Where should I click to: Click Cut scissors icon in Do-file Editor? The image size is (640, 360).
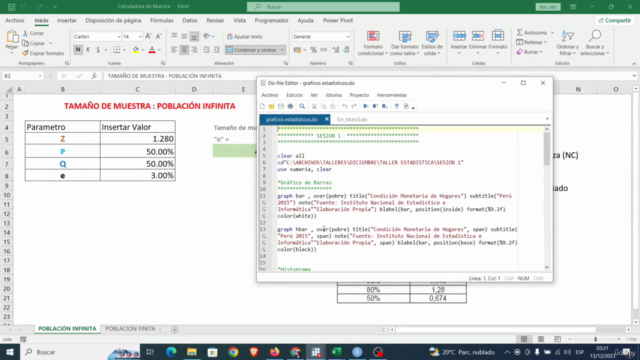[x=314, y=106]
